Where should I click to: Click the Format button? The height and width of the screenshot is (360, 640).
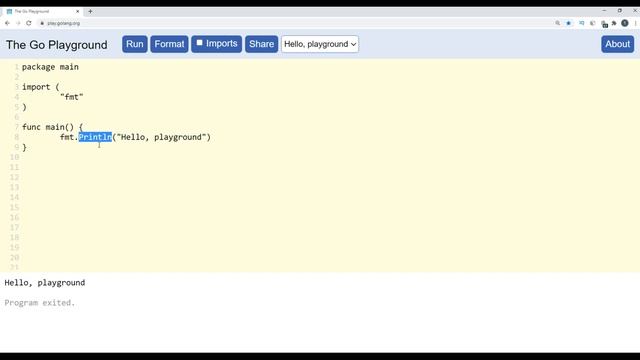(169, 44)
